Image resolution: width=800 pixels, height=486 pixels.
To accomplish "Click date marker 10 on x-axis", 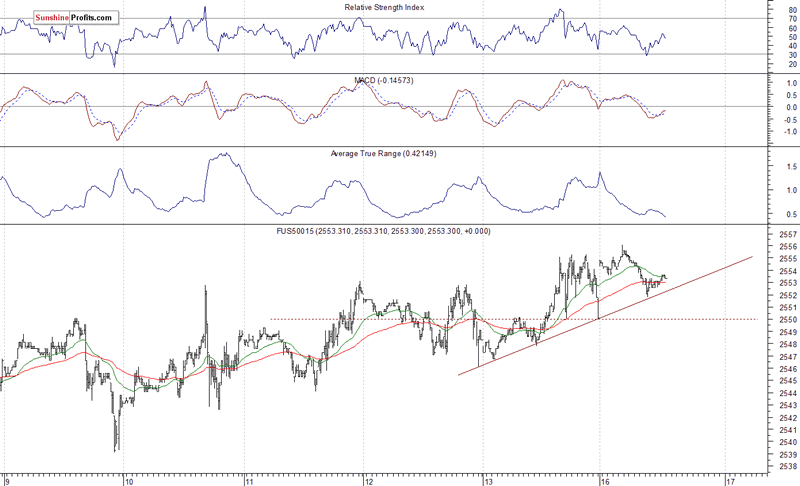I will (x=129, y=479).
